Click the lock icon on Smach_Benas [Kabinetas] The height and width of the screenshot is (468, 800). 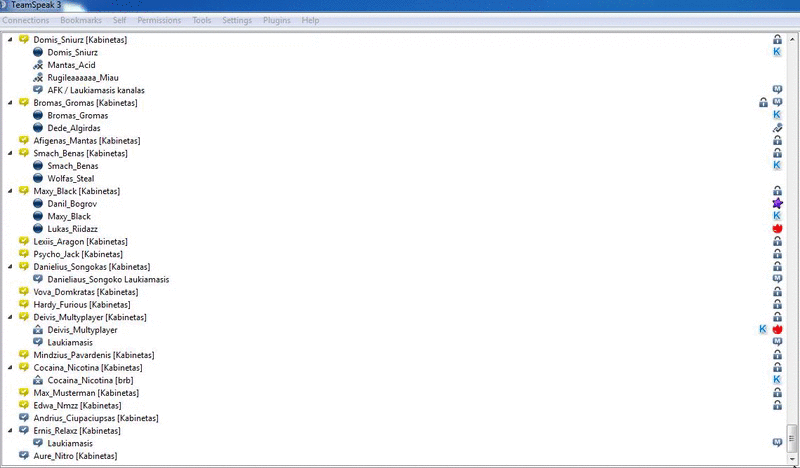[x=777, y=153]
